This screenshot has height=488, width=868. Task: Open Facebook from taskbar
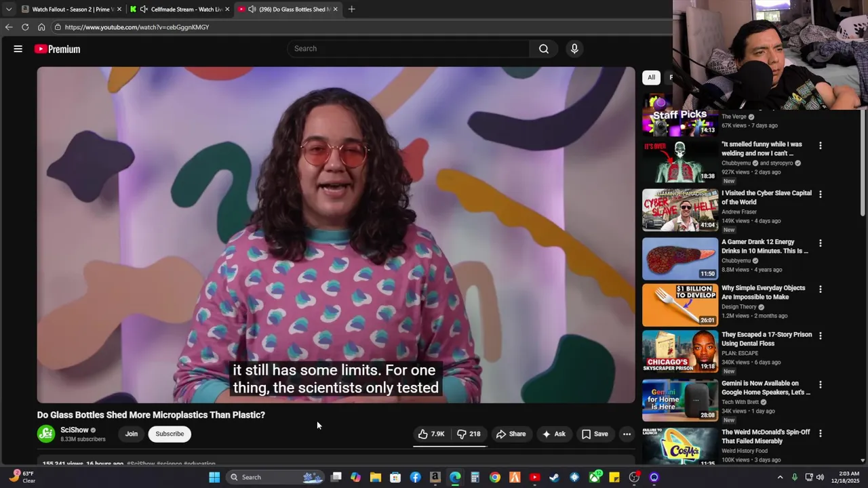coord(415,477)
